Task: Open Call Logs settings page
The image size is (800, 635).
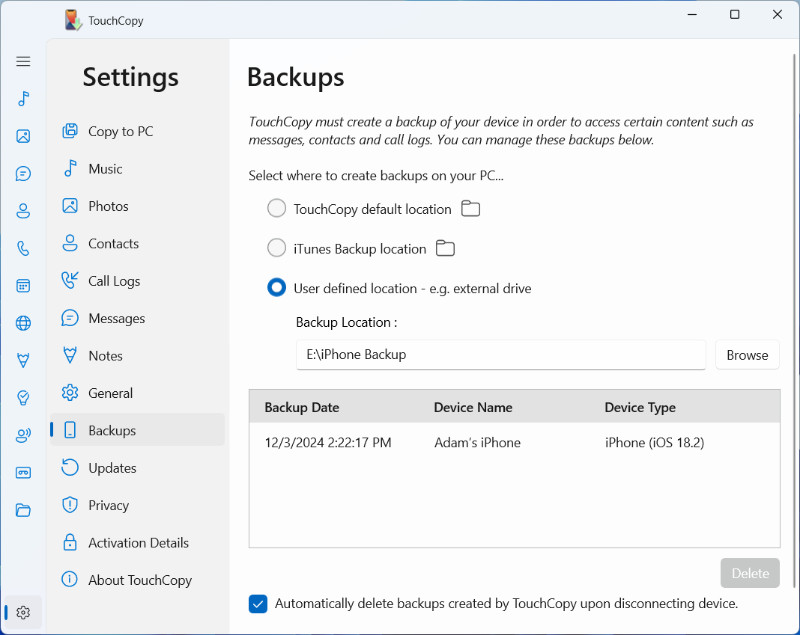Action: [137, 281]
